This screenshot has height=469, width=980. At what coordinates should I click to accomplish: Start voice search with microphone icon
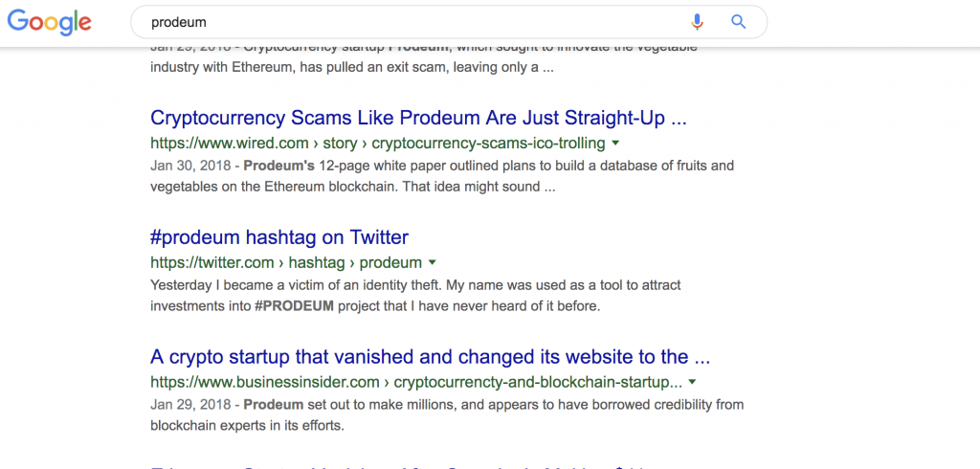[697, 22]
